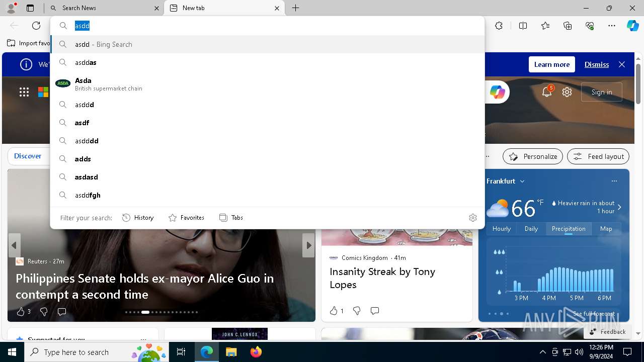This screenshot has height=362, width=644.
Task: Open the Windows Start menu
Action: [x=12, y=352]
